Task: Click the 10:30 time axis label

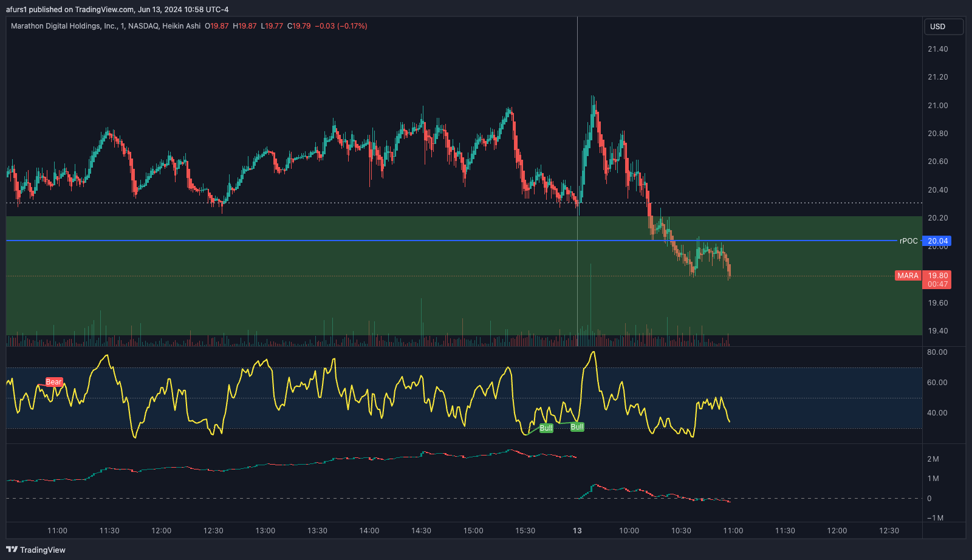Action: click(681, 531)
